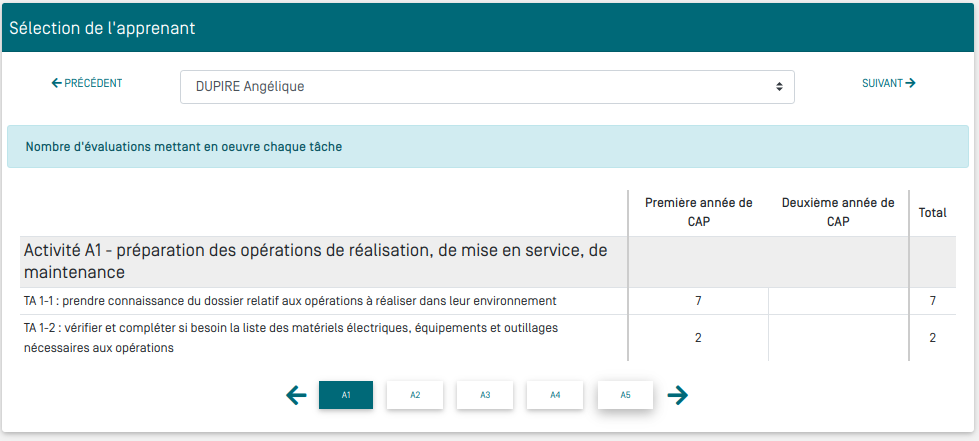Viewport: 979px width, 441px height.
Task: Select the TA 1-1 task row label
Action: tap(290, 301)
